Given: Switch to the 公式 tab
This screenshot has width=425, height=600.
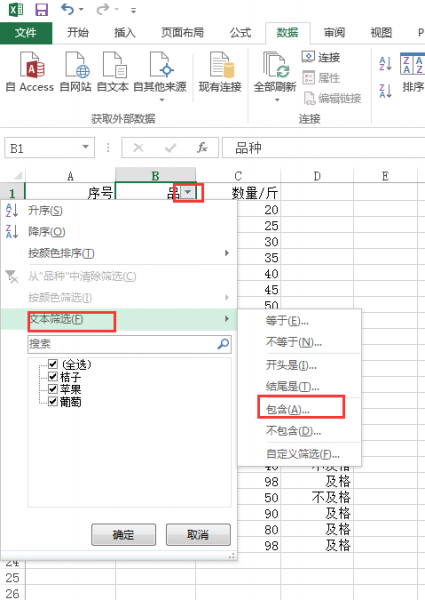Looking at the screenshot, I should (x=240, y=33).
